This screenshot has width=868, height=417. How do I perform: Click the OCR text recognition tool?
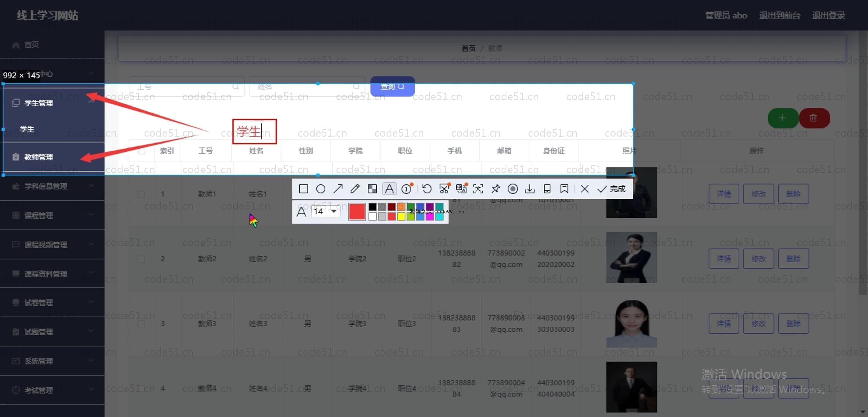point(478,189)
